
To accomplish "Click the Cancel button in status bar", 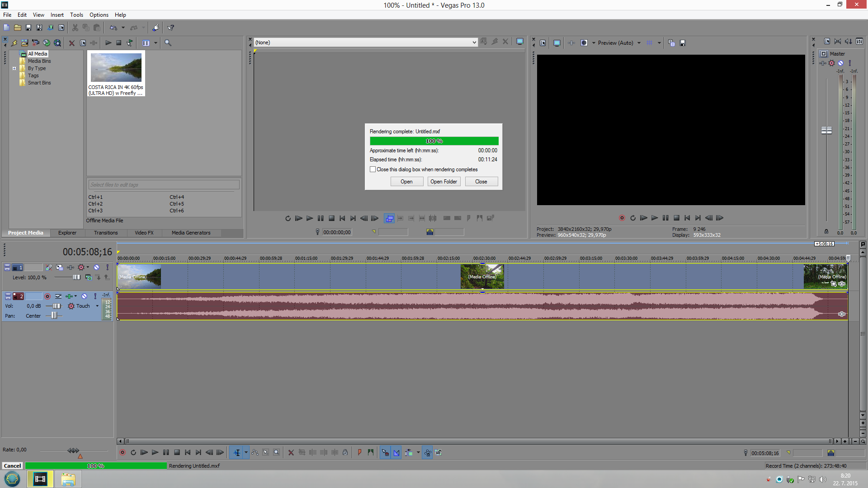I will [x=12, y=466].
